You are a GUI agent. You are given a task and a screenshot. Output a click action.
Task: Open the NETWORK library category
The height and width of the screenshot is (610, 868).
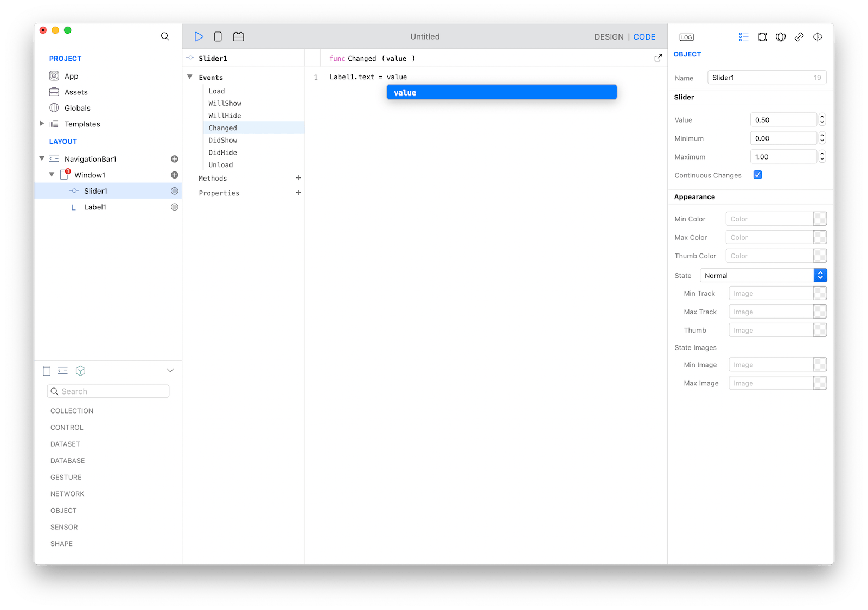[67, 494]
